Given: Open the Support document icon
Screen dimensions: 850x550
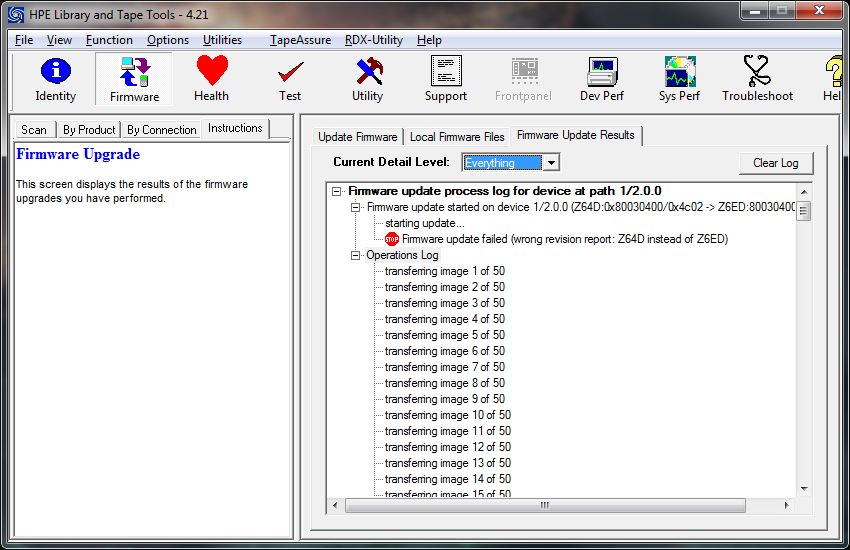Looking at the screenshot, I should [x=446, y=79].
